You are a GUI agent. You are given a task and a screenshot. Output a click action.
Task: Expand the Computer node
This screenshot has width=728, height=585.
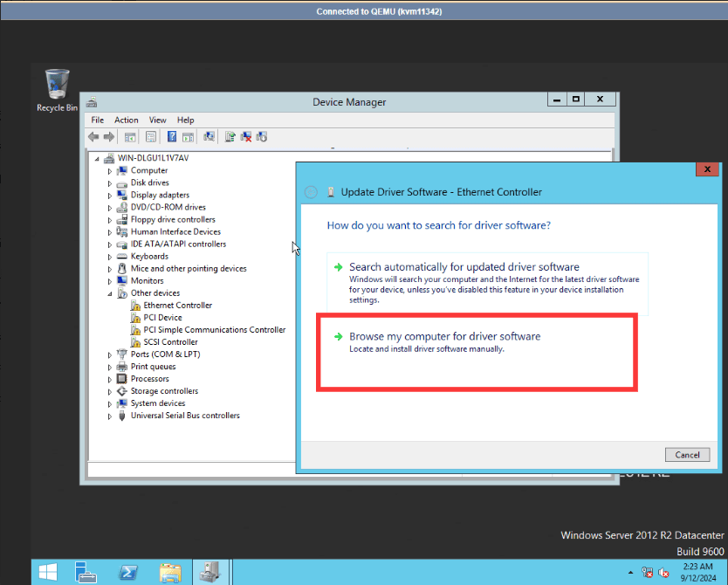click(x=110, y=171)
